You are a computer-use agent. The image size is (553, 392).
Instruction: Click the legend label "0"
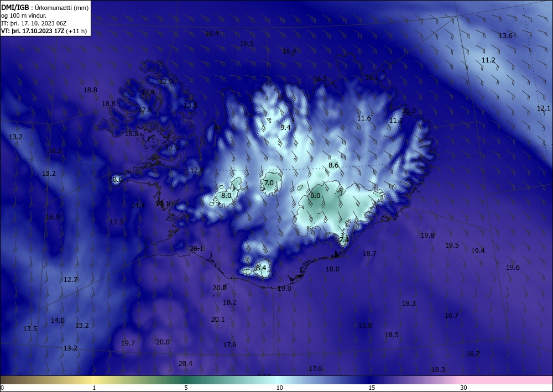(2, 388)
